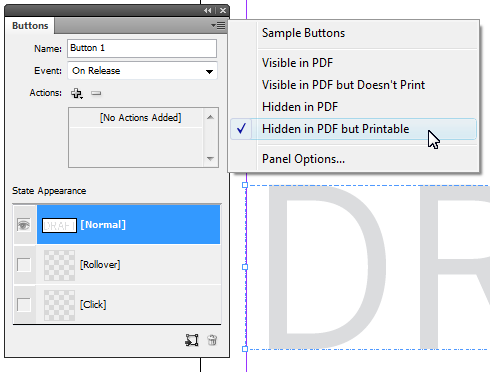Viewport: 490px width, 372px height.
Task: Enable the Click state checkbox
Action: 24,305
